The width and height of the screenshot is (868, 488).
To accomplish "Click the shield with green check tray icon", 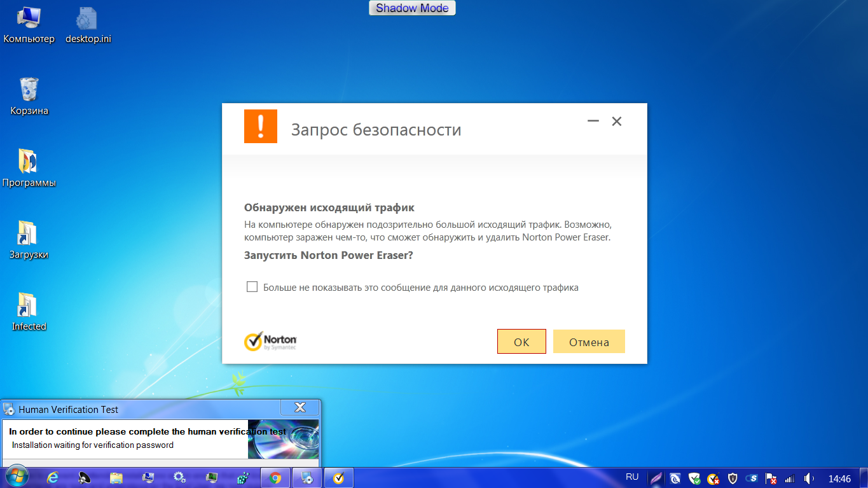I will tap(694, 478).
